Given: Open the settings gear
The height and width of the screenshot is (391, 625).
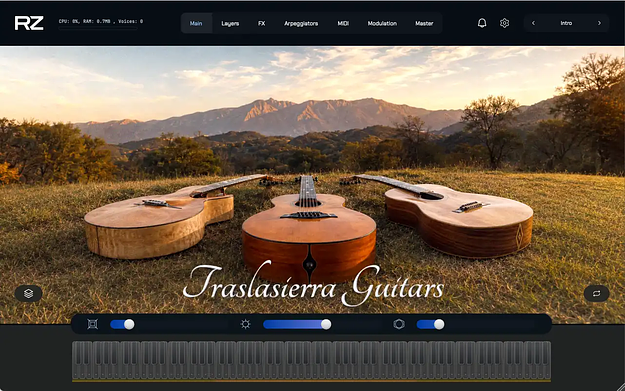Looking at the screenshot, I should (x=504, y=23).
